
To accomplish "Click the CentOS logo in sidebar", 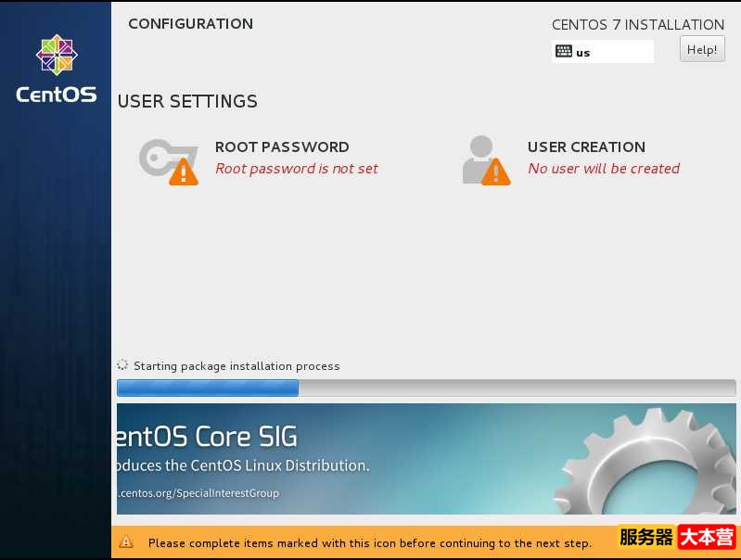I will [57, 69].
